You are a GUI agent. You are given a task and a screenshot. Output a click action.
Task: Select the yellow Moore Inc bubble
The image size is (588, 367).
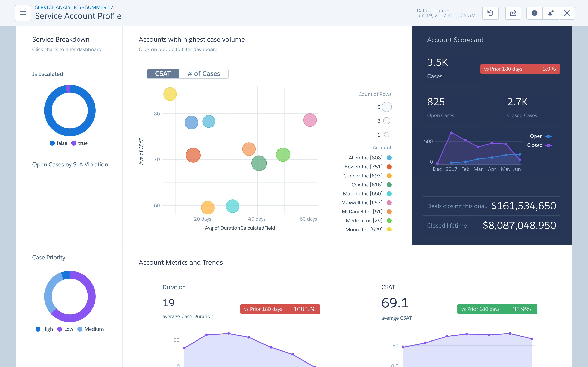point(170,94)
